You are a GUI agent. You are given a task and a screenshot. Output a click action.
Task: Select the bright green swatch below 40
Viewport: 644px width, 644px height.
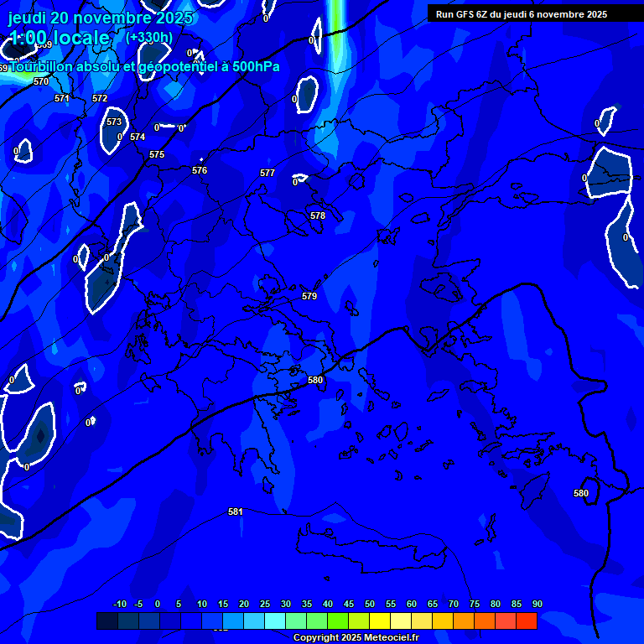(x=338, y=621)
